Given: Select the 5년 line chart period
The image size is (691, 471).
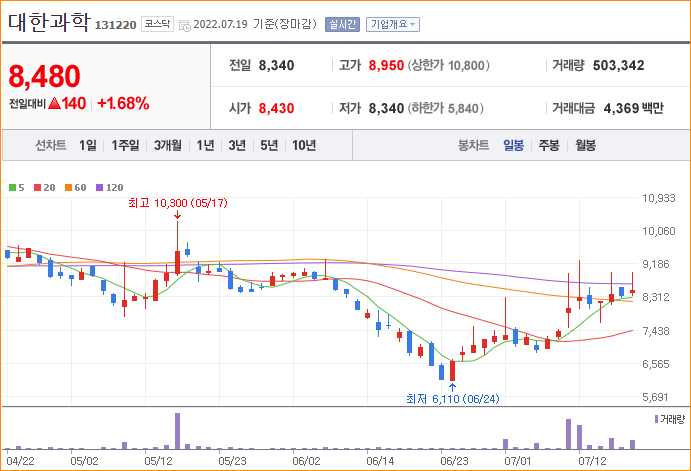Looking at the screenshot, I should pyautogui.click(x=269, y=145).
